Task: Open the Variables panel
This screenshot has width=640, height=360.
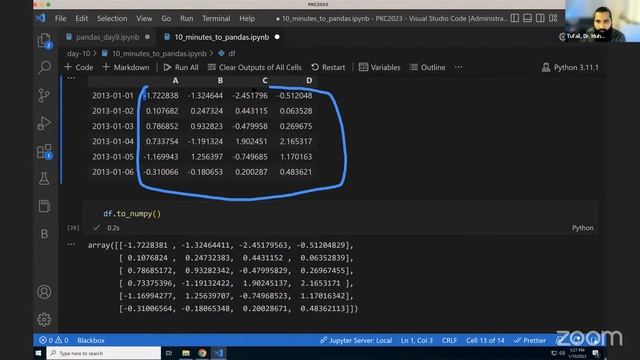Action: click(x=380, y=67)
